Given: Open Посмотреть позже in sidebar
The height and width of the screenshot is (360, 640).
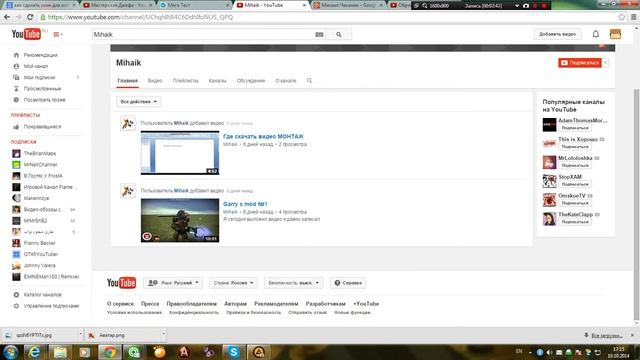Looking at the screenshot, I should (44, 100).
